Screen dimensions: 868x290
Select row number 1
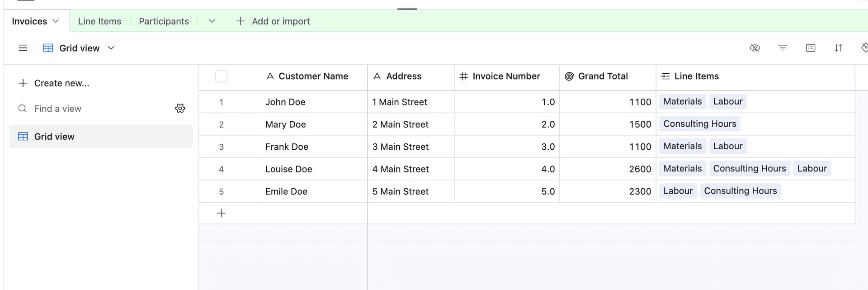tap(221, 102)
